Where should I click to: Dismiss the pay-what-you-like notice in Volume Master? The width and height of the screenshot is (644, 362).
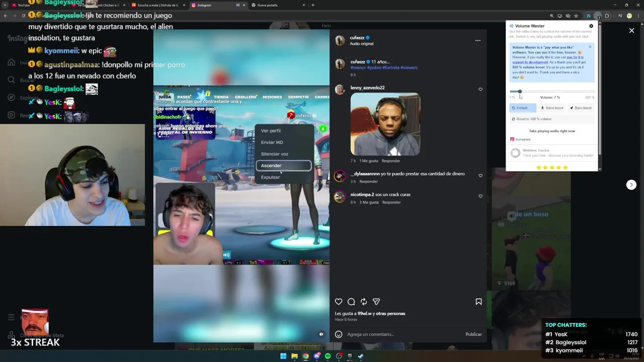coord(590,47)
